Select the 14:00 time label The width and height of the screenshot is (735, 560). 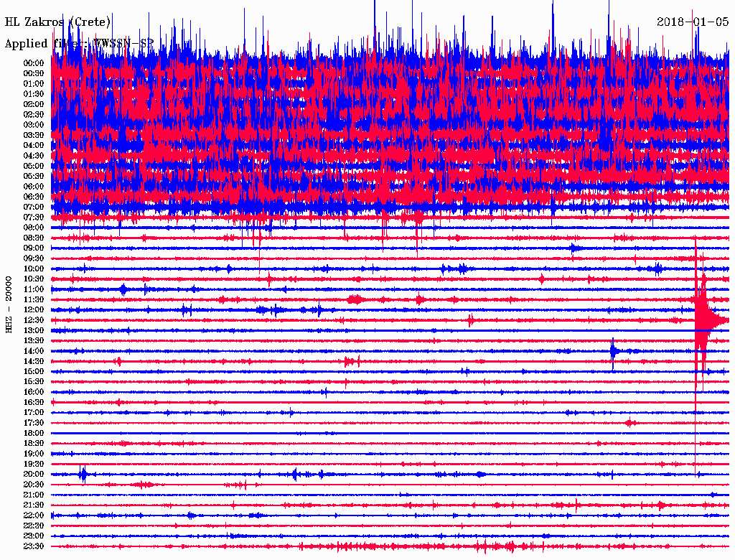tap(34, 351)
